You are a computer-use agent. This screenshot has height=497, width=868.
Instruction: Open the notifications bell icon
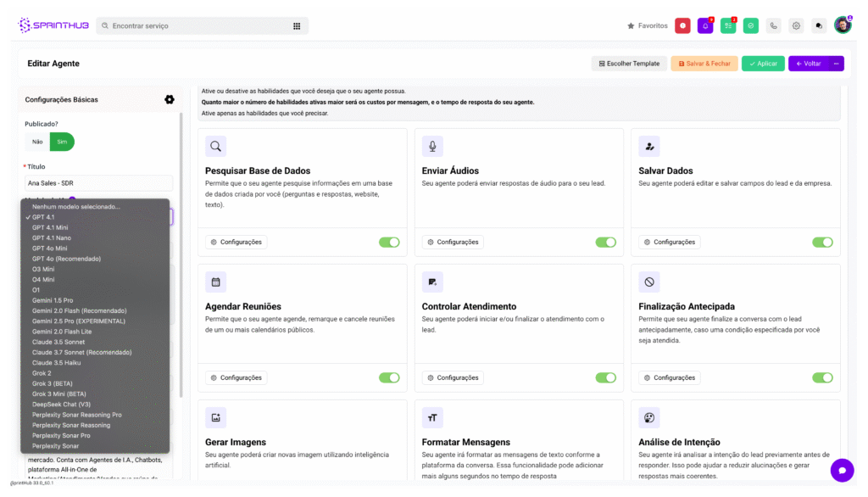pos(705,25)
